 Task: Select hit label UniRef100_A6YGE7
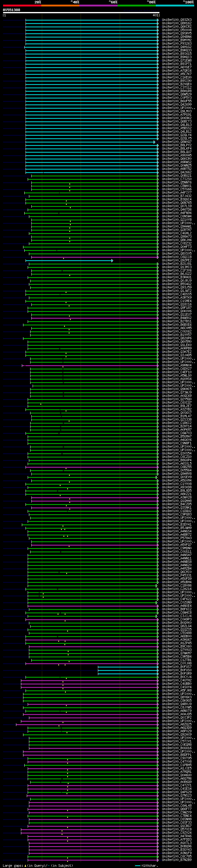177,67
